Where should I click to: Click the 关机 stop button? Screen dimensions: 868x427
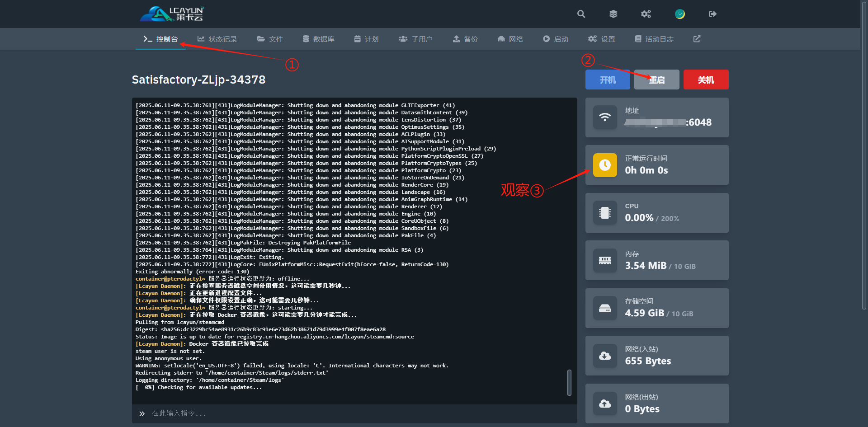[706, 80]
